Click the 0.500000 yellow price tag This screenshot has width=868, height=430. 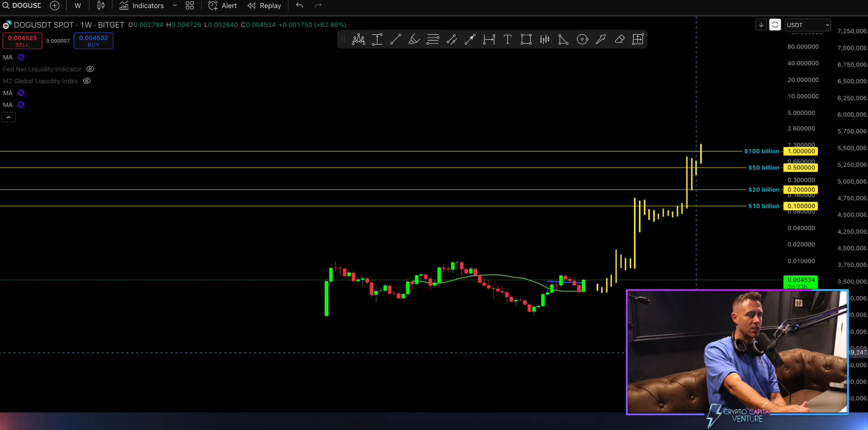point(801,168)
